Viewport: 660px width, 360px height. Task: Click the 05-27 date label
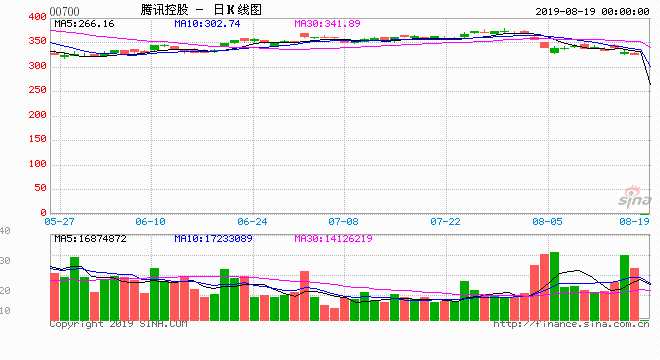59,221
